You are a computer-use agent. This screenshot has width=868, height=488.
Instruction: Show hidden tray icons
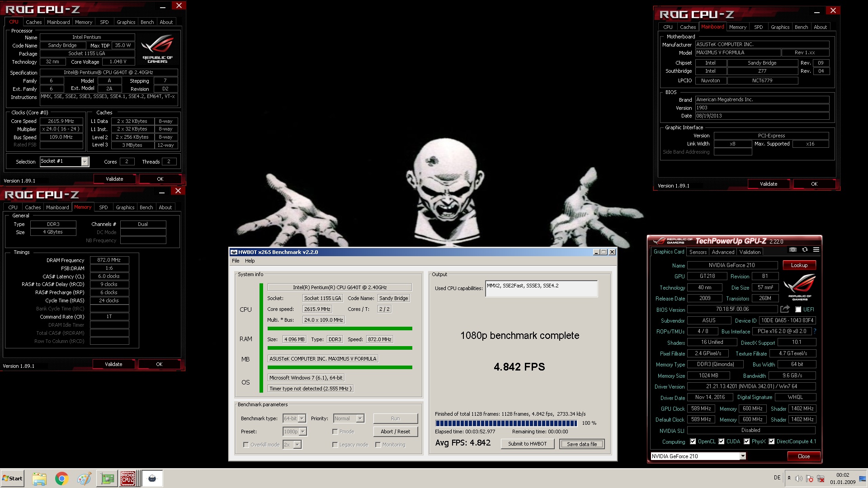click(789, 478)
